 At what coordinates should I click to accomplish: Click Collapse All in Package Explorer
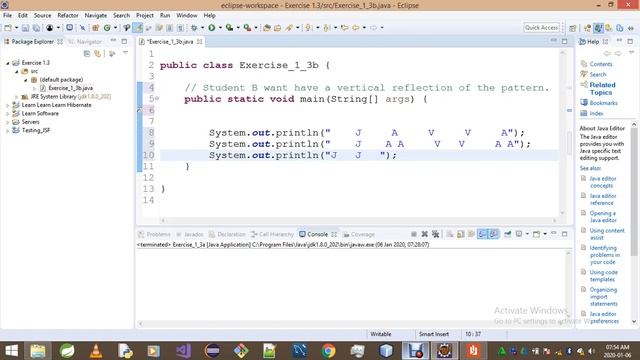[x=87, y=53]
